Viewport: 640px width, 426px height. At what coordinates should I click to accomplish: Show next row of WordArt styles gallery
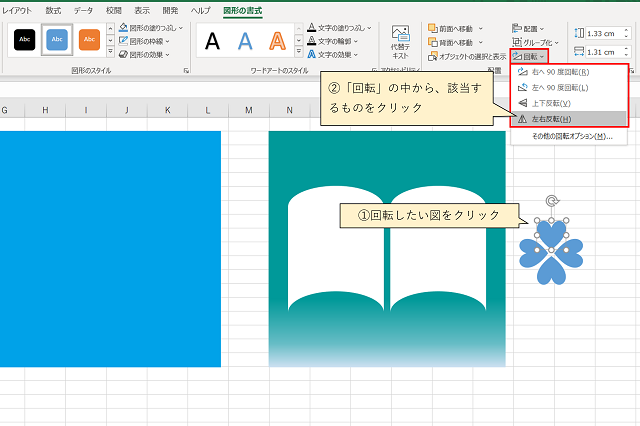[x=299, y=40]
